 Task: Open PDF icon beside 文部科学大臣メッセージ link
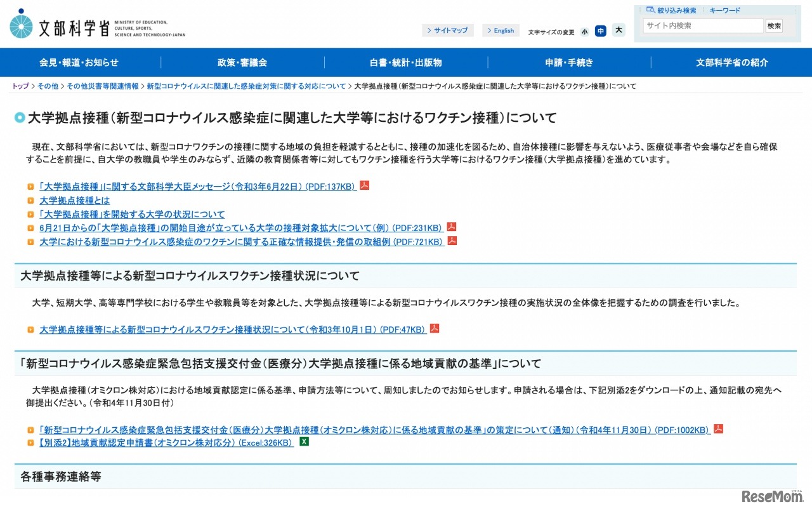tap(364, 185)
